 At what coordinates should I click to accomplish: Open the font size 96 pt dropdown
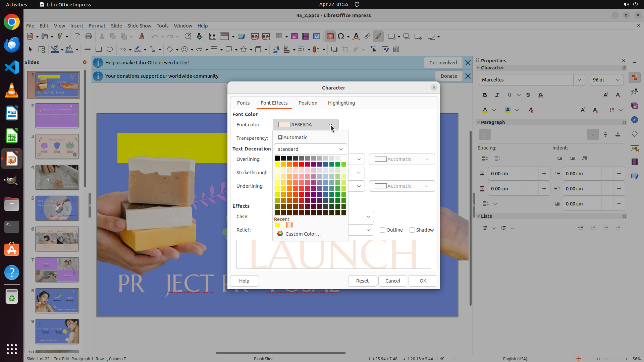tap(618, 80)
